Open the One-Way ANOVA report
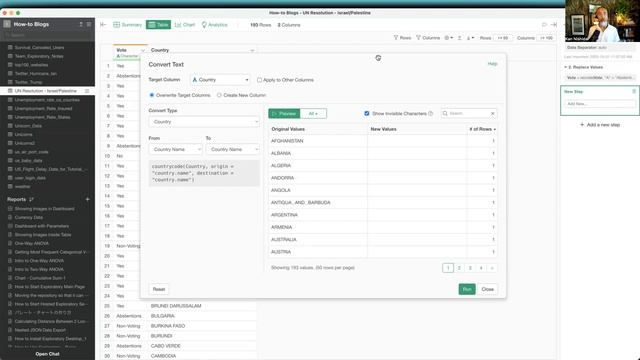Viewport: 640px width, 360px height. pos(31,243)
